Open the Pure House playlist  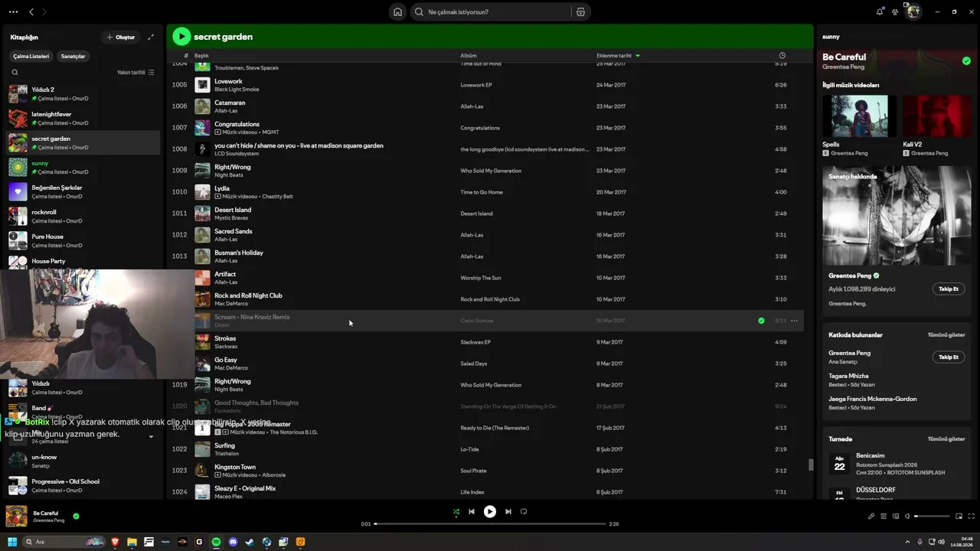[83, 241]
